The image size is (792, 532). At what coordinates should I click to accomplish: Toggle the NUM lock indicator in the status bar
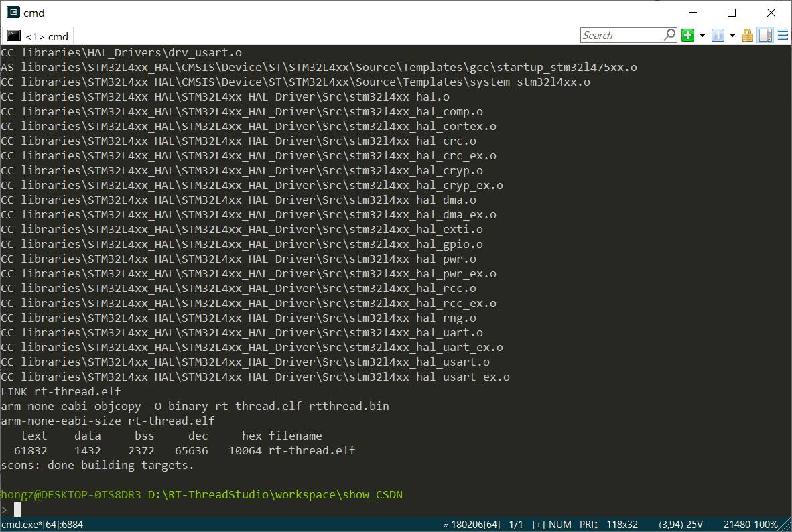click(561, 525)
